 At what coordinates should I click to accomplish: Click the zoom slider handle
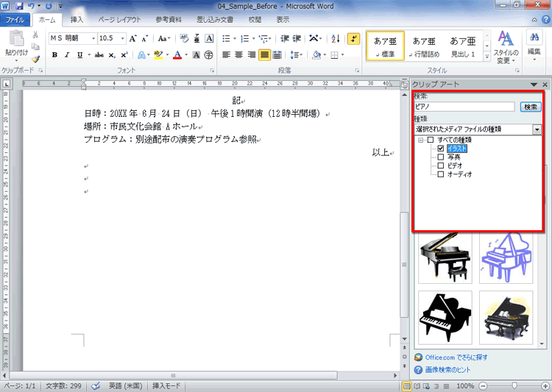514,386
